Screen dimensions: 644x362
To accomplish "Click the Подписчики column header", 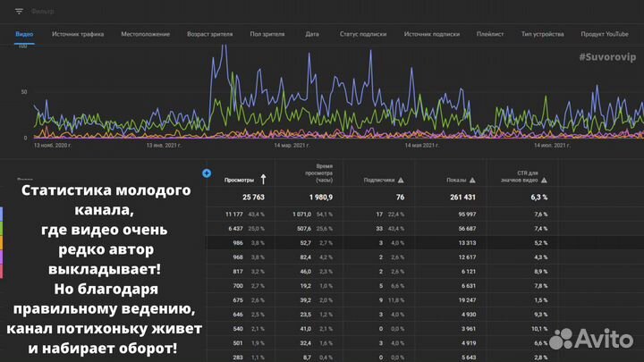I will click(378, 181).
